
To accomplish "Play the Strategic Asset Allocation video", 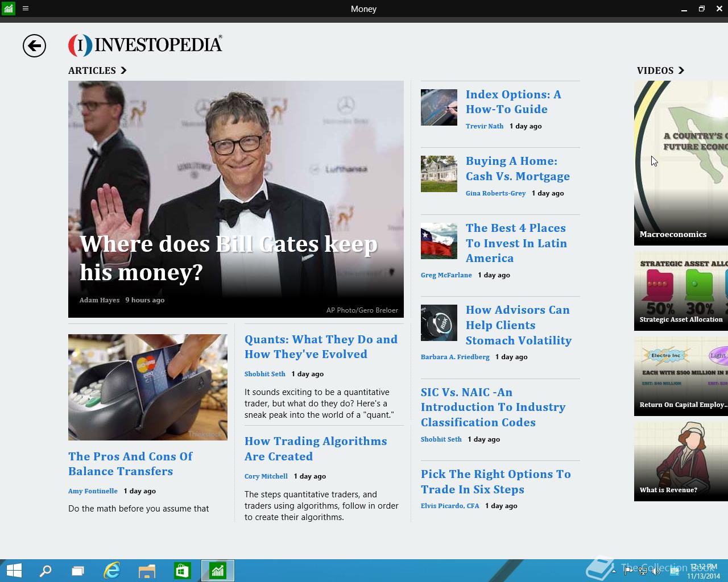I will point(681,291).
